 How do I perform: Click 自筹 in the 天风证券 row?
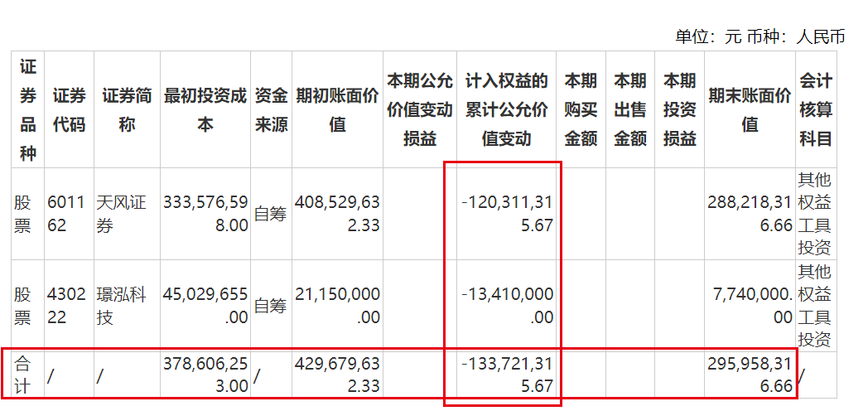pyautogui.click(x=270, y=214)
